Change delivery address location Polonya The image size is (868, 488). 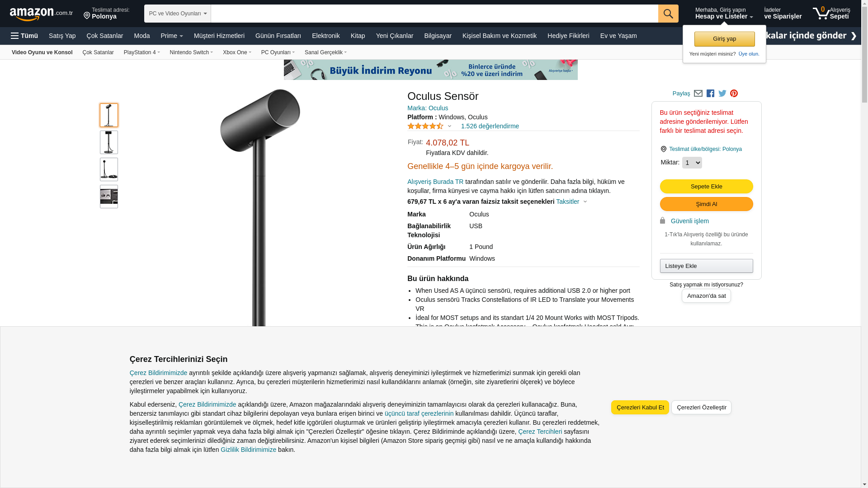click(107, 13)
